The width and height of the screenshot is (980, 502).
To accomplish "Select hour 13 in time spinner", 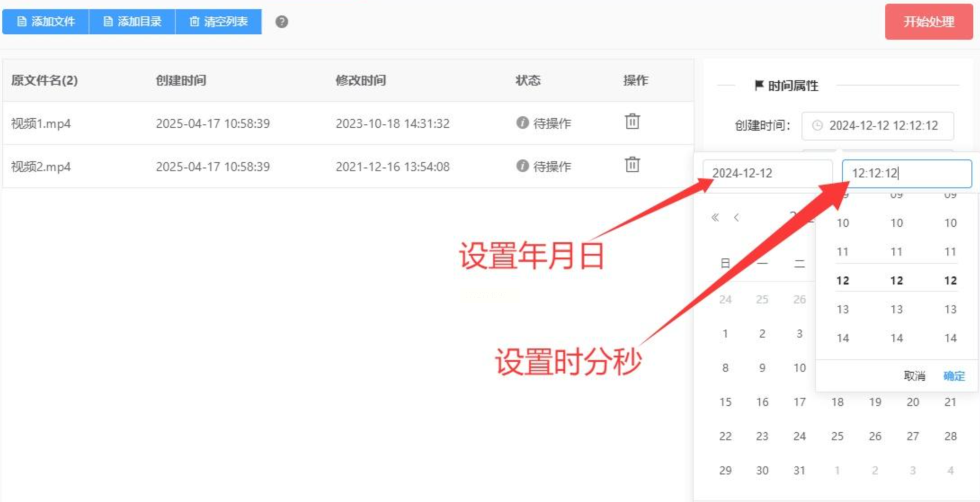I will click(x=843, y=309).
